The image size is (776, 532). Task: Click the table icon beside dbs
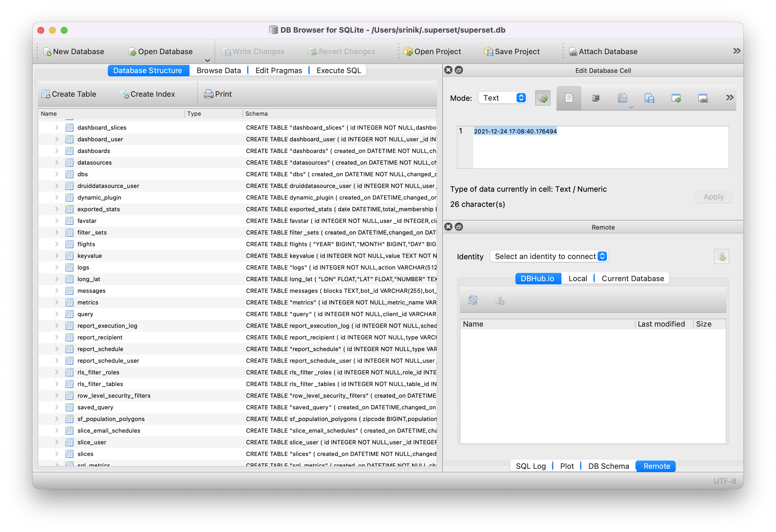click(x=69, y=174)
